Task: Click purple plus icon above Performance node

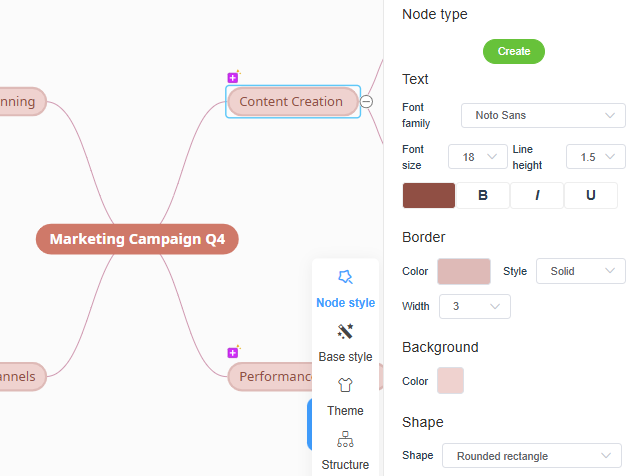Action: [x=233, y=352]
